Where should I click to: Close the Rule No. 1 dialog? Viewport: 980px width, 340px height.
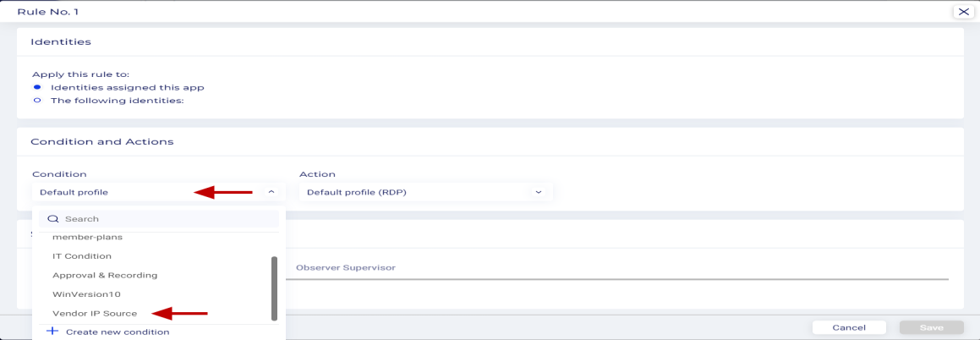(963, 12)
